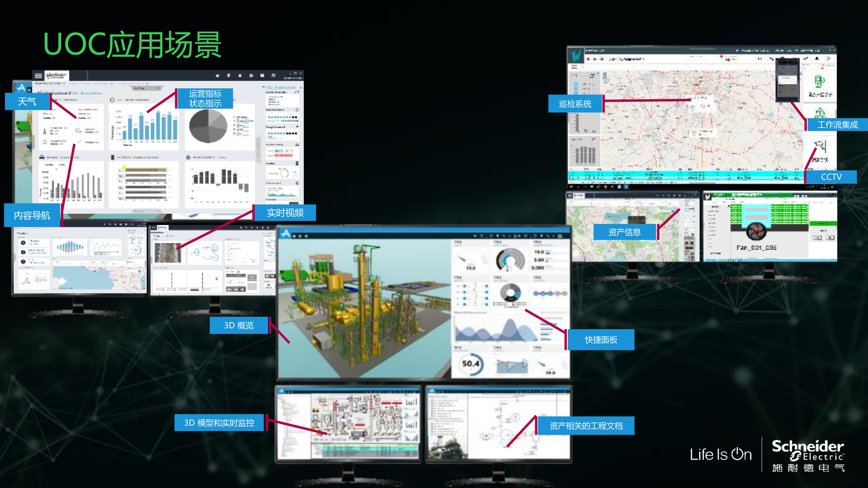The height and width of the screenshot is (488, 868).
Task: Click the 快捷面板 quick panel label
Action: pos(601,340)
